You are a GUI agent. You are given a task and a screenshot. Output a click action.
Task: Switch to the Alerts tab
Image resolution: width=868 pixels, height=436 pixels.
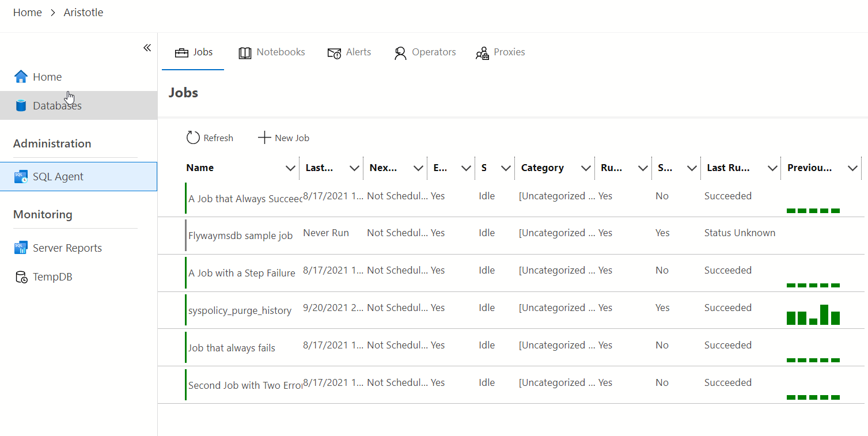pyautogui.click(x=349, y=52)
